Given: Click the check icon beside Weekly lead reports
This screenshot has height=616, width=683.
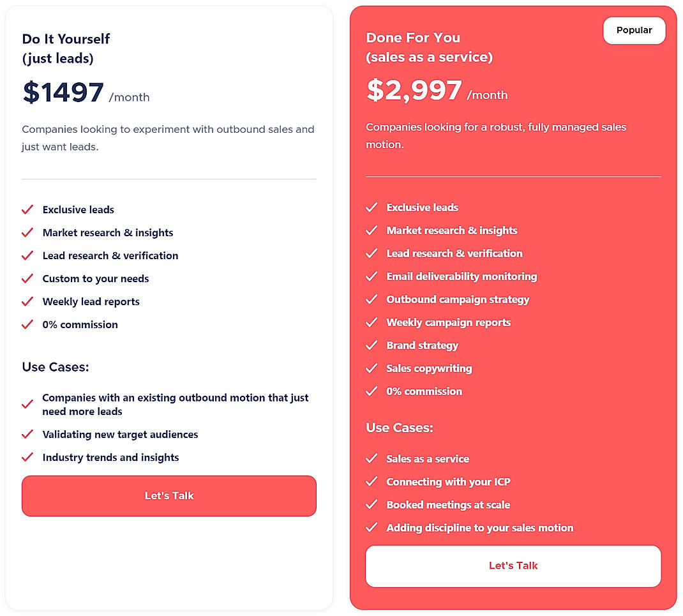Looking at the screenshot, I should [x=27, y=301].
